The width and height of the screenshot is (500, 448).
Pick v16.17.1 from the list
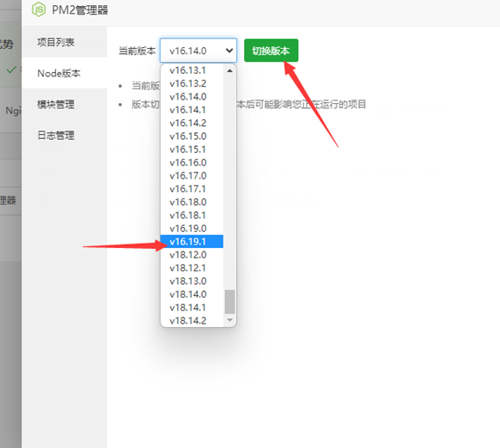pyautogui.click(x=192, y=189)
